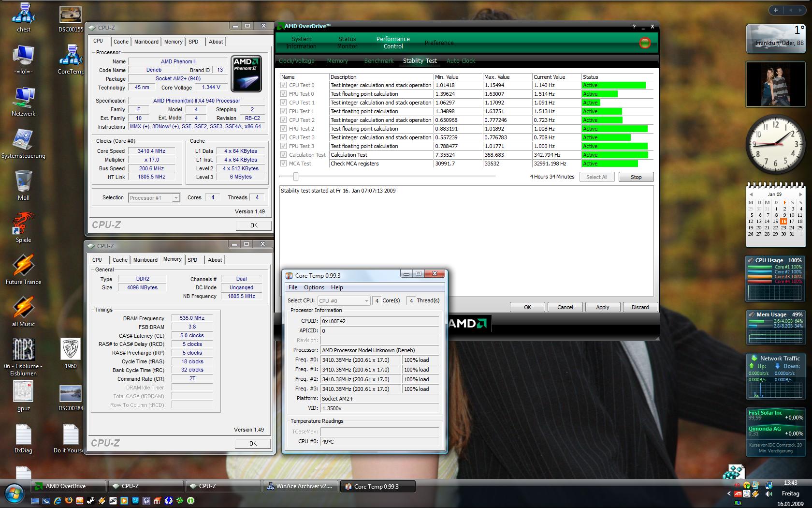Image resolution: width=812 pixels, height=508 pixels.
Task: Click the sidebar add gadgets plus button
Action: [x=776, y=10]
